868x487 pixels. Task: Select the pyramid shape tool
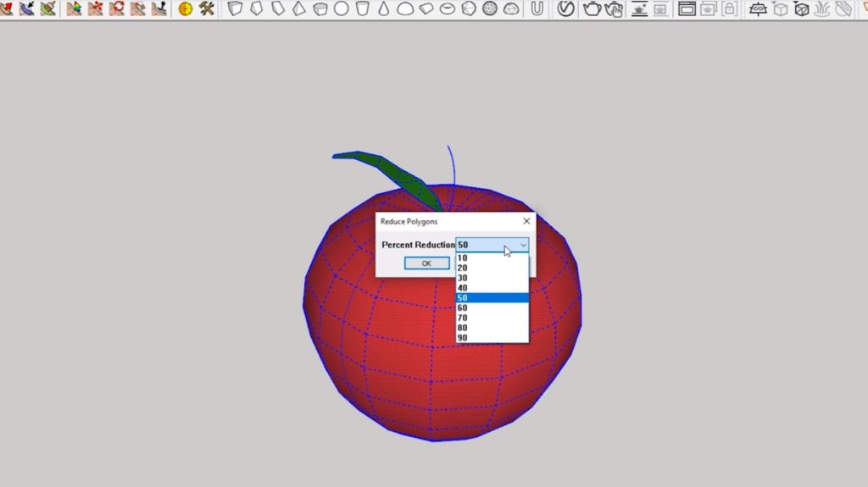[x=299, y=8]
